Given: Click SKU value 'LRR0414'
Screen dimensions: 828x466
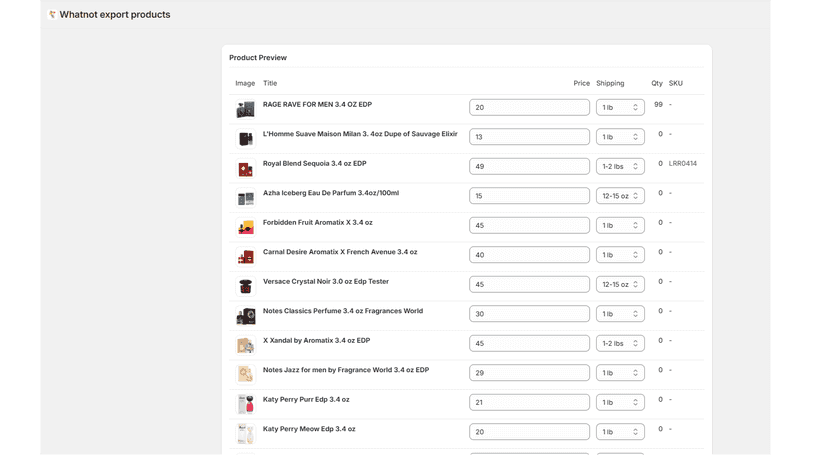Looking at the screenshot, I should [683, 164].
